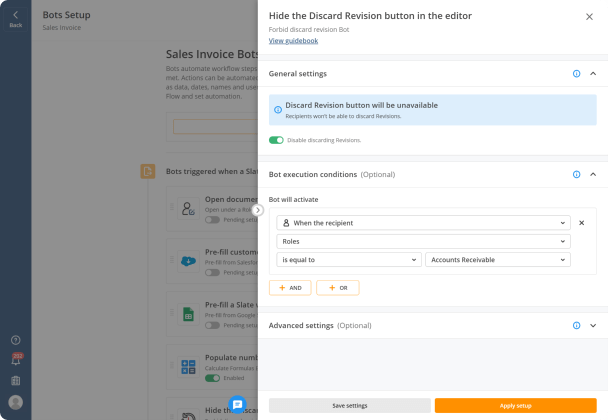
Task: Toggle Disable discarding Revisions switch
Action: tap(276, 140)
